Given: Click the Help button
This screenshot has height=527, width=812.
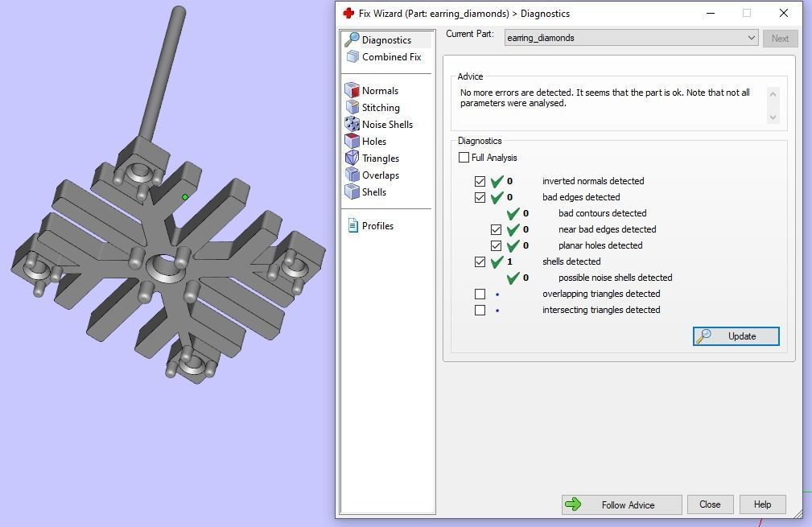Looking at the screenshot, I should point(762,504).
